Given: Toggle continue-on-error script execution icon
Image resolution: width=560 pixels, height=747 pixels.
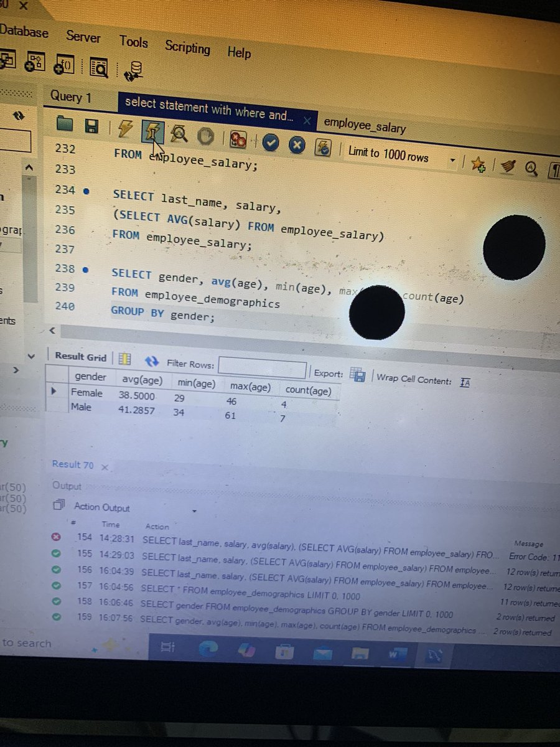Looking at the screenshot, I should tap(237, 139).
